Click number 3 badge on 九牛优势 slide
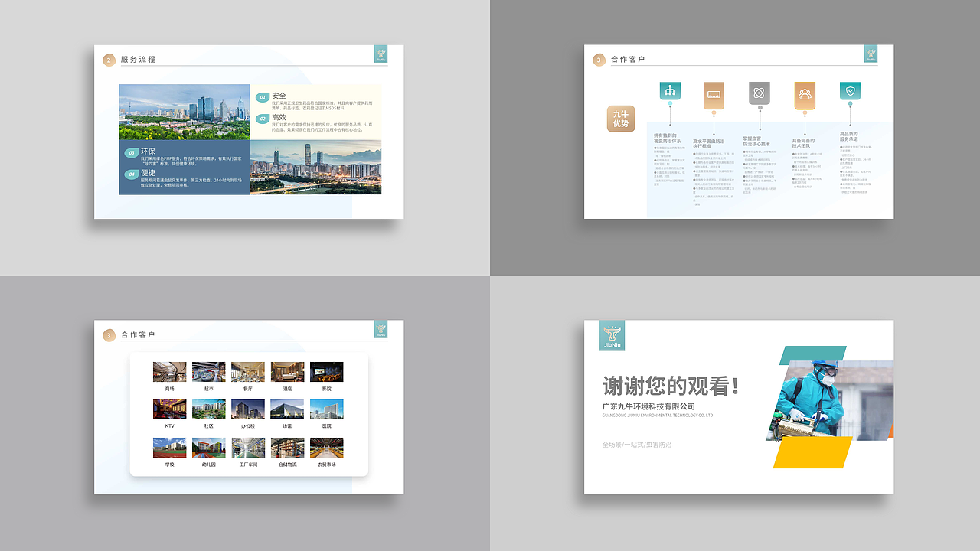The width and height of the screenshot is (980, 551). (x=599, y=60)
